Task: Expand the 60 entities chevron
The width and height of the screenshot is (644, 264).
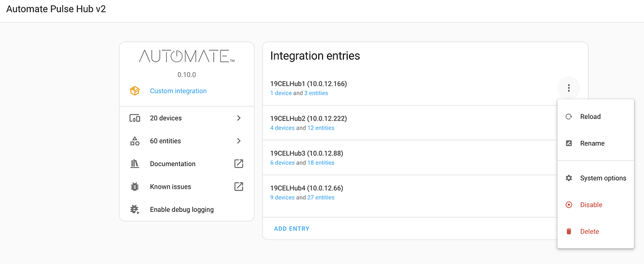Action: 238,141
